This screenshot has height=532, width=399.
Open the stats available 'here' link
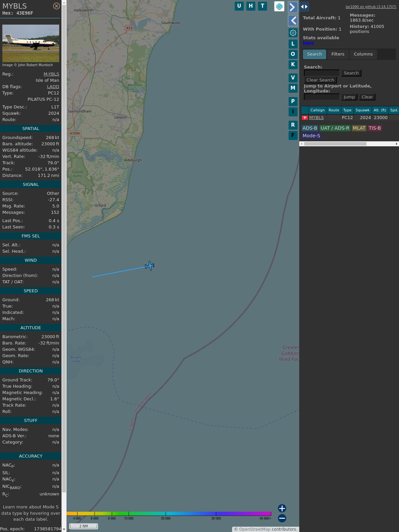click(x=308, y=43)
